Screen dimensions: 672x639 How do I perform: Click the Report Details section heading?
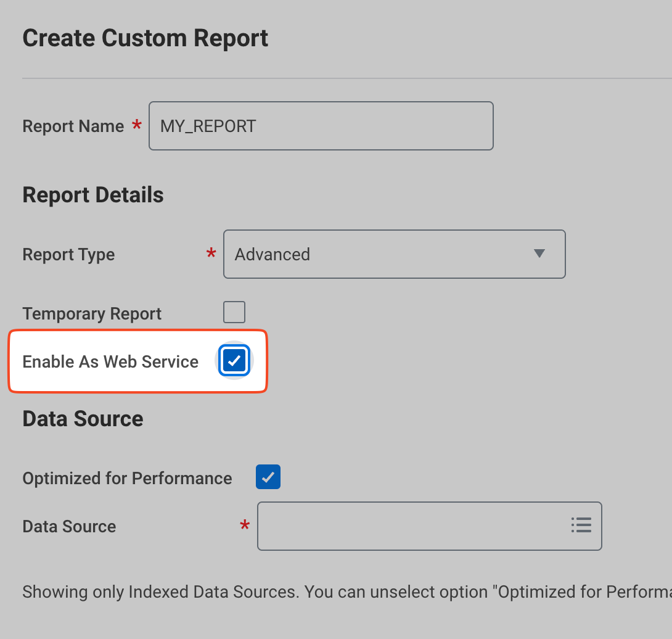[x=93, y=195]
